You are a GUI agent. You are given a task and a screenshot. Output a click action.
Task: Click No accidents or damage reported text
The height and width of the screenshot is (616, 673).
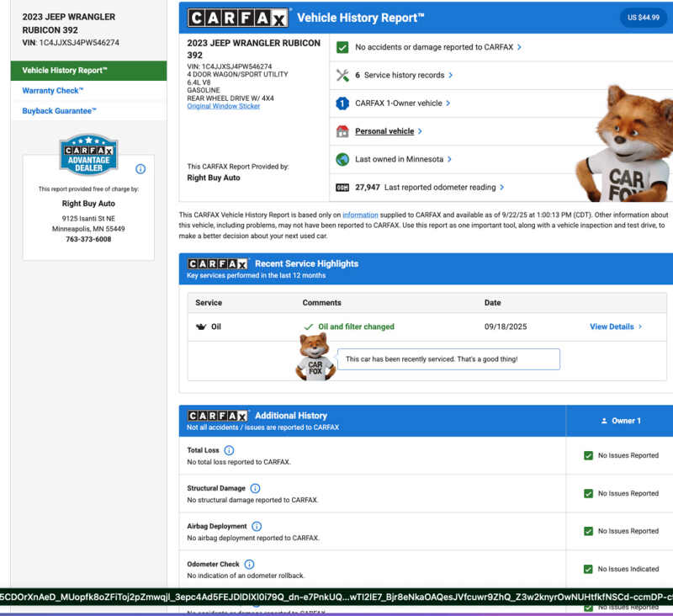pyautogui.click(x=434, y=47)
